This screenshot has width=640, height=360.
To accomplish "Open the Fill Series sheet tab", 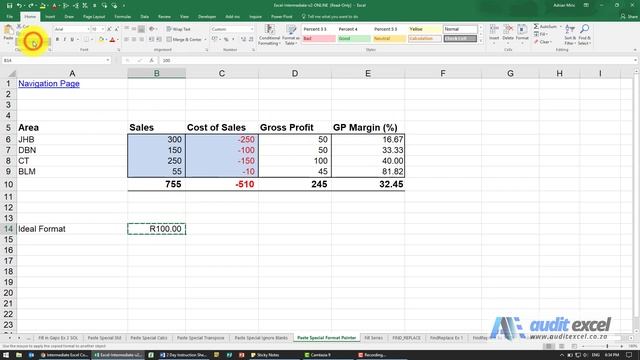I will pyautogui.click(x=373, y=338).
